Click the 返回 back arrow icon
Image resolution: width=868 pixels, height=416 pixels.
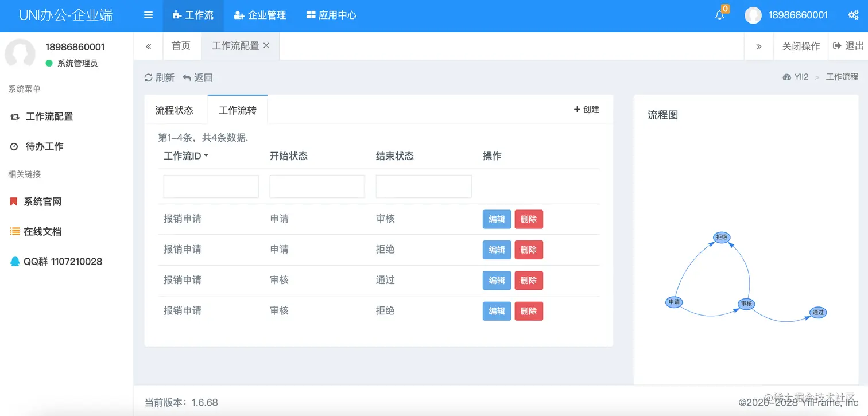pos(188,77)
